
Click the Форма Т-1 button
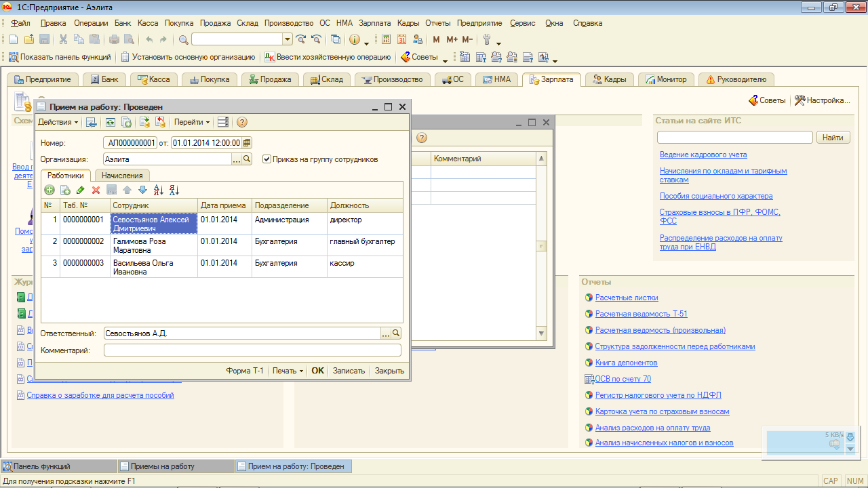tap(245, 371)
